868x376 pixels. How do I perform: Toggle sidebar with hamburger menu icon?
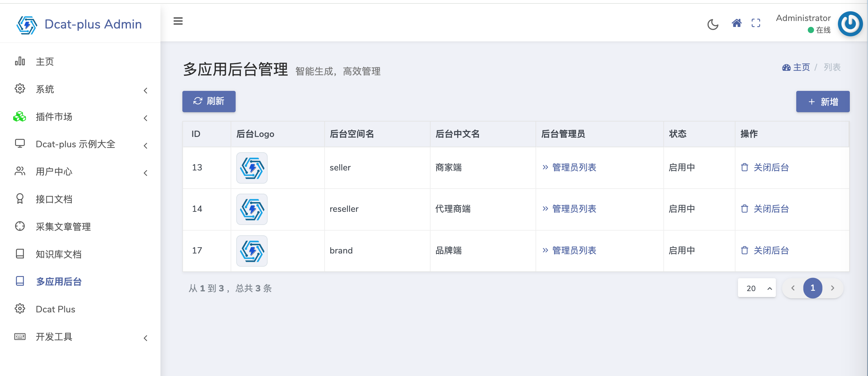tap(178, 21)
